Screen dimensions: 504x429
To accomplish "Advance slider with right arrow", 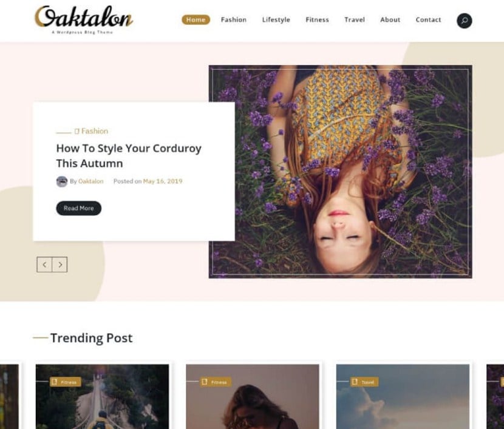I will [60, 265].
